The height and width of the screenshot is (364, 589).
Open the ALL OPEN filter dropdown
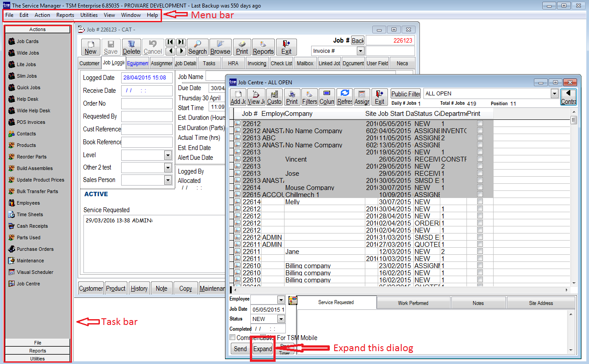(554, 94)
